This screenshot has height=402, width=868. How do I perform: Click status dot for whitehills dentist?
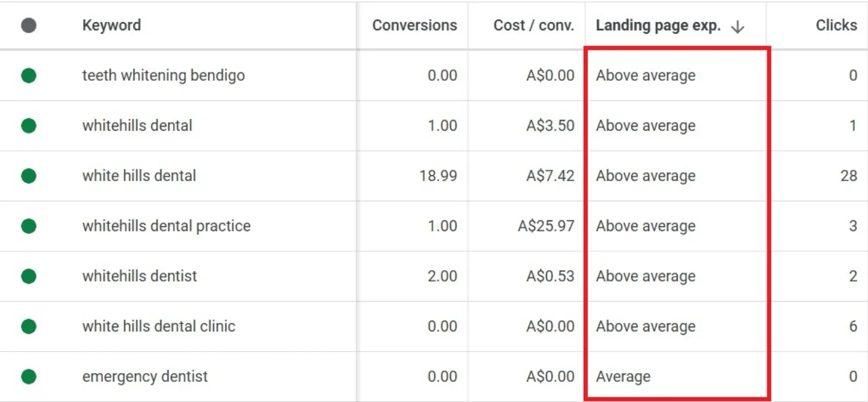29,276
